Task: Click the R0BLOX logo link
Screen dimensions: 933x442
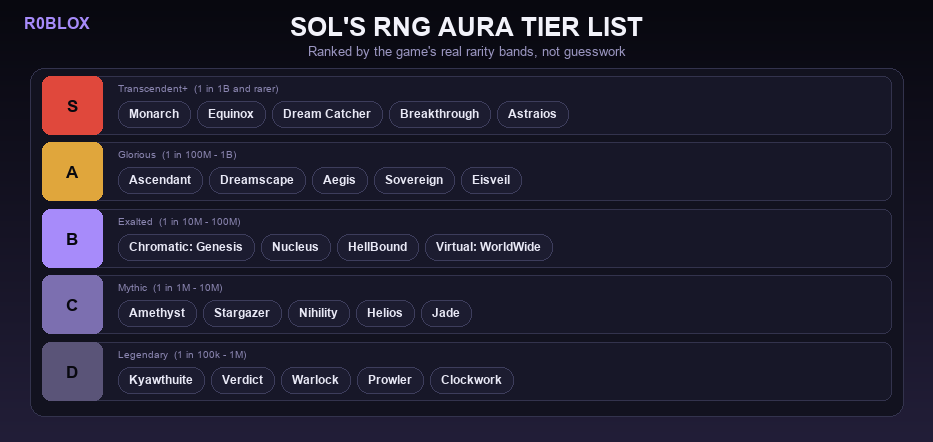Action: (57, 24)
